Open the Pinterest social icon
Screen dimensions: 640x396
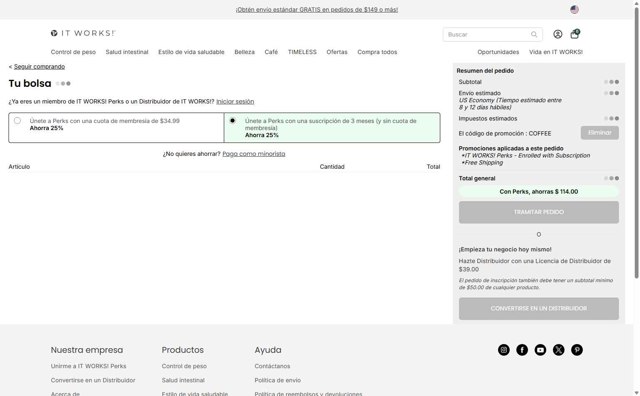click(577, 350)
